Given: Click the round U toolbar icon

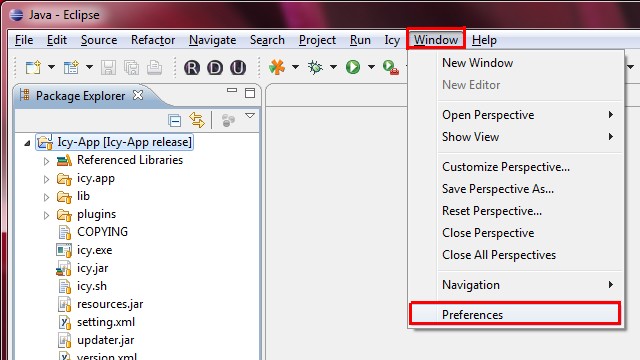Looking at the screenshot, I should 238,67.
